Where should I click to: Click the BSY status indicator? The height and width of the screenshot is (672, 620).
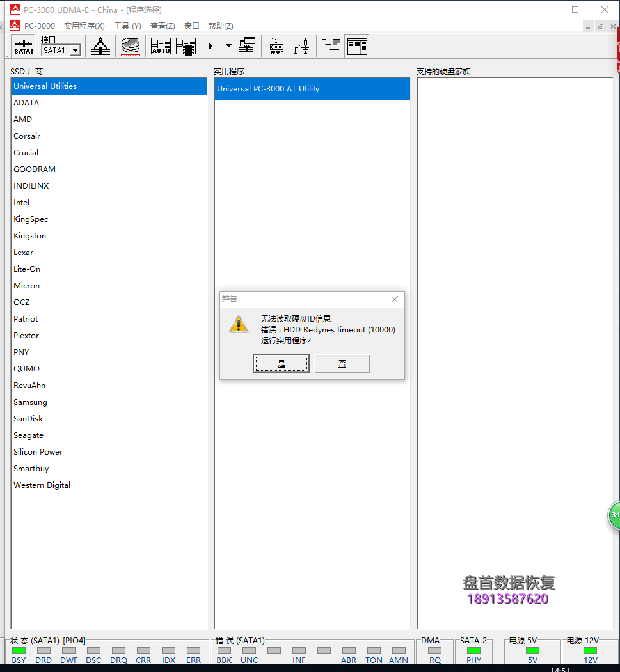(19, 651)
